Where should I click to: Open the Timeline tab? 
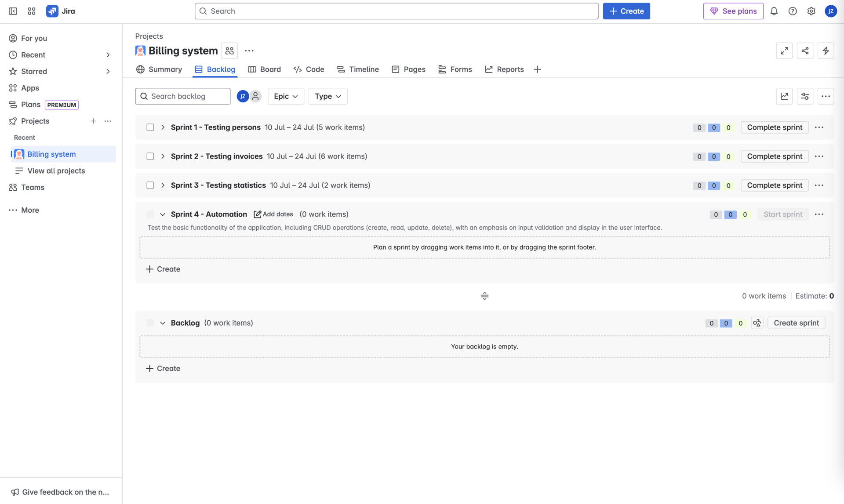(x=358, y=69)
